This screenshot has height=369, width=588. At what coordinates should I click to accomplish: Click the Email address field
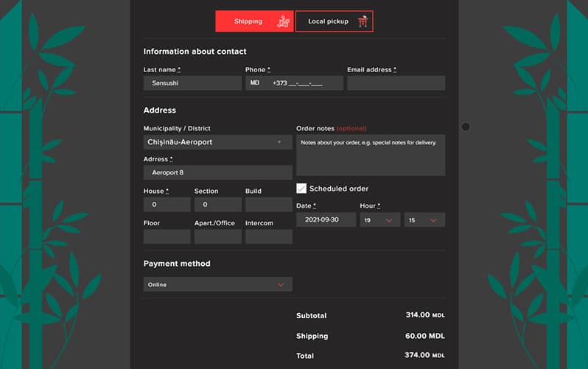[x=396, y=83]
